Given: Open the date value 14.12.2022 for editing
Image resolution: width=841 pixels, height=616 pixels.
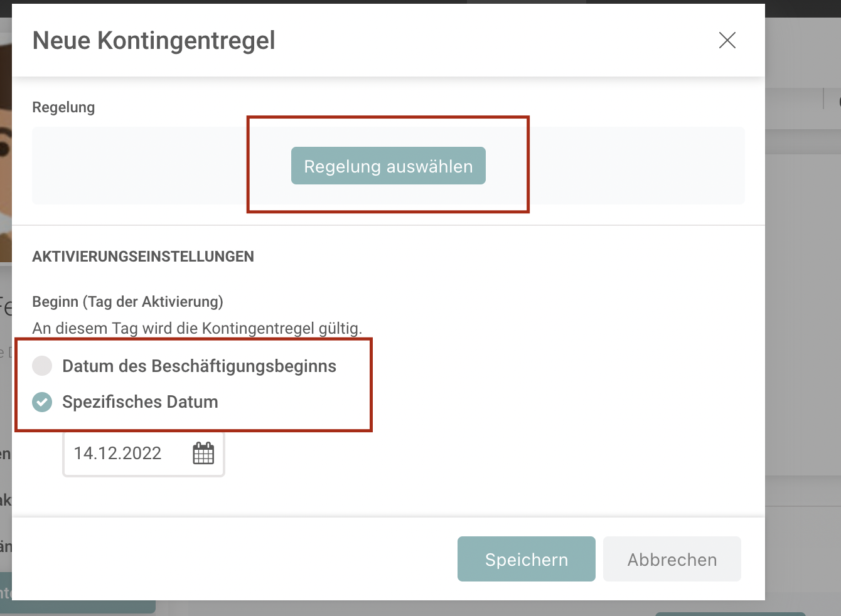Looking at the screenshot, I should tap(117, 453).
